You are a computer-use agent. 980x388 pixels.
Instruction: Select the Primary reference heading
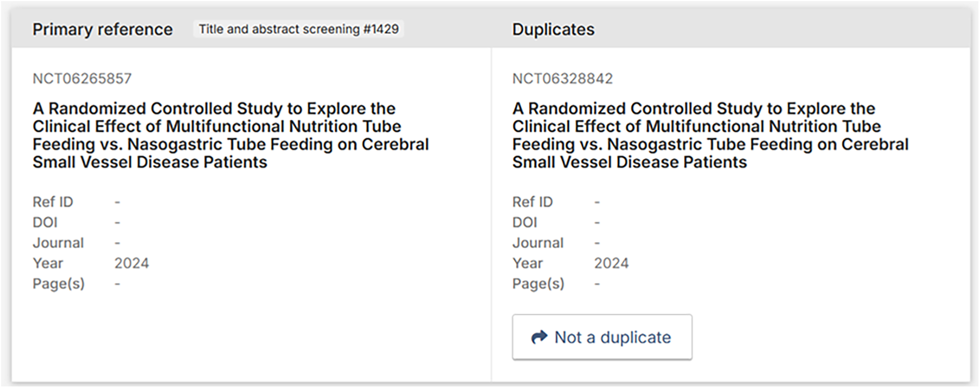click(102, 30)
